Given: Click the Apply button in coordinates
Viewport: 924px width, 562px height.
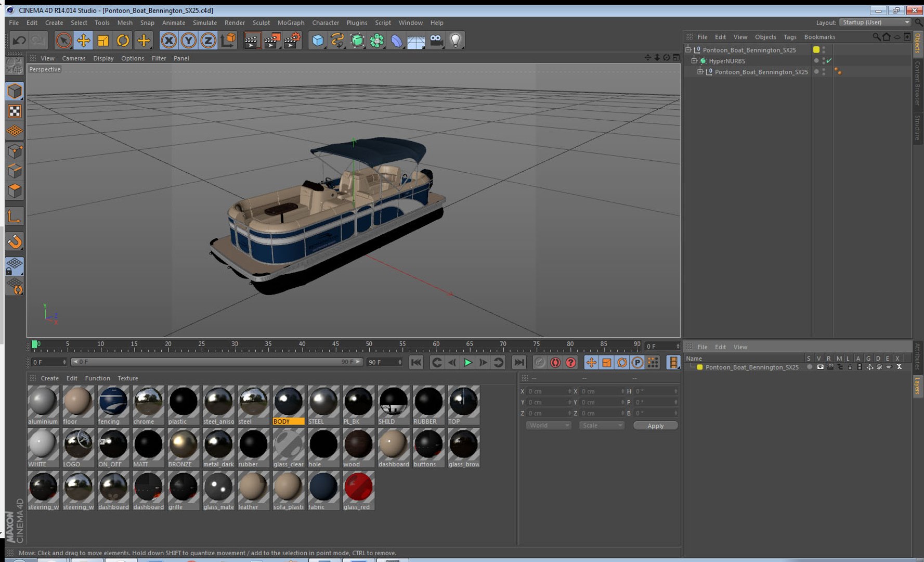Looking at the screenshot, I should point(656,426).
